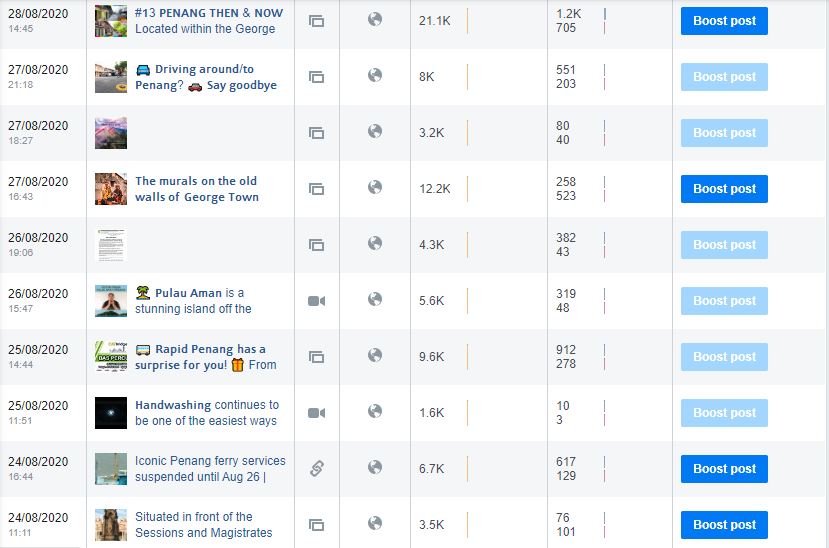Click the public globe icon for Driving around Penang post

375,76
